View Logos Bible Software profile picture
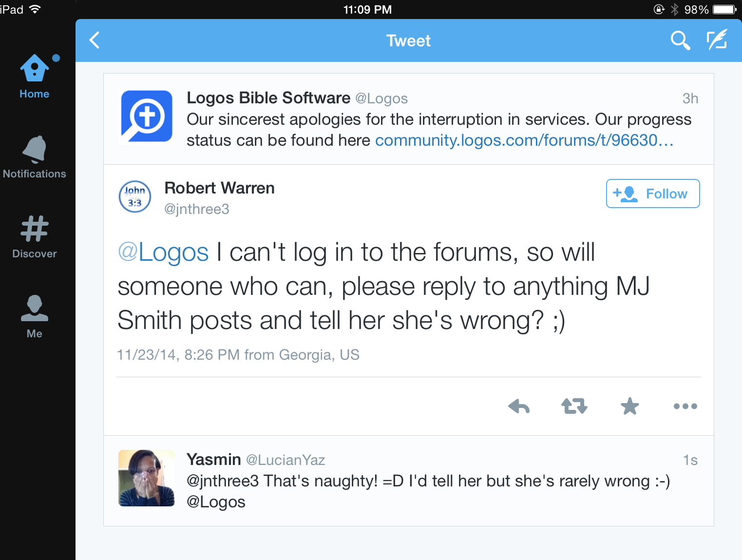This screenshot has height=560, width=742. tap(147, 116)
